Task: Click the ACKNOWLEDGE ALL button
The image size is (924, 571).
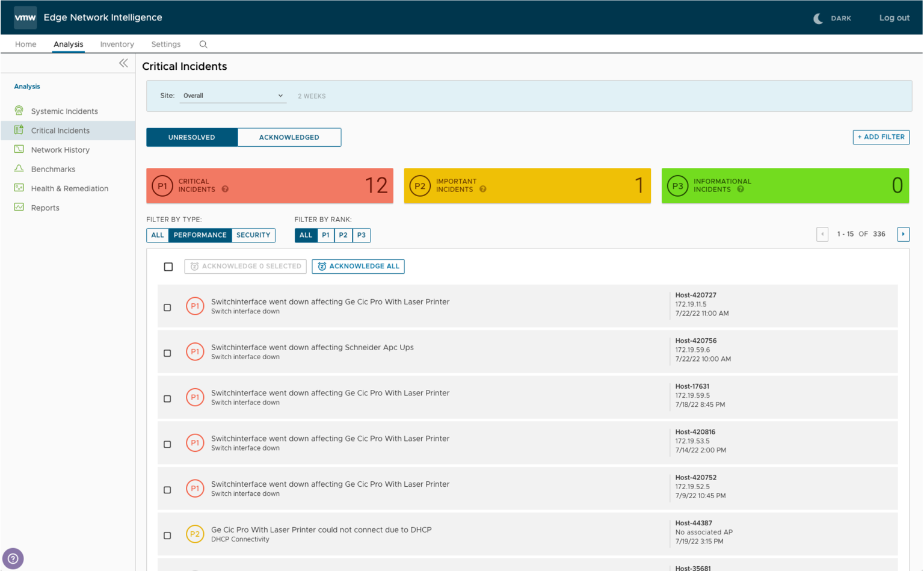Action: click(x=358, y=267)
